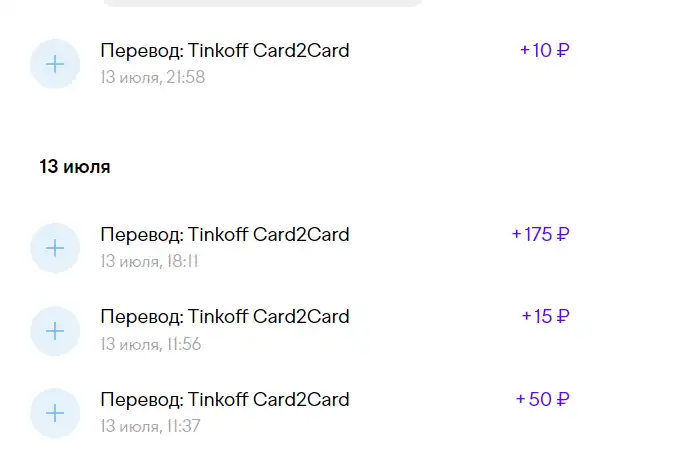Tap the plus icon next to the 11:37 transfer
This screenshot has height=450, width=696.
pos(55,413)
